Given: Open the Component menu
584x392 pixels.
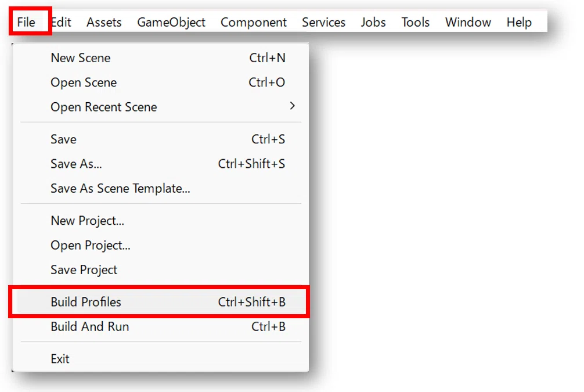Looking at the screenshot, I should coord(253,22).
